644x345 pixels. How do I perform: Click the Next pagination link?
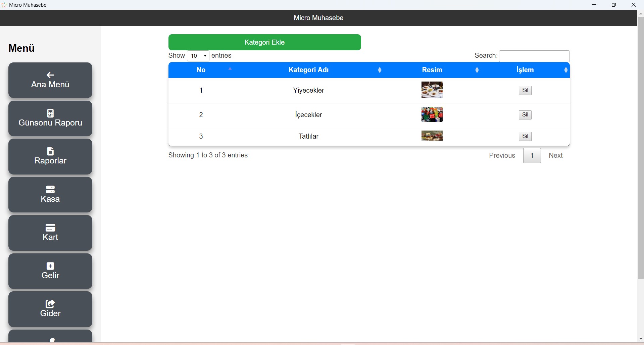(x=555, y=156)
